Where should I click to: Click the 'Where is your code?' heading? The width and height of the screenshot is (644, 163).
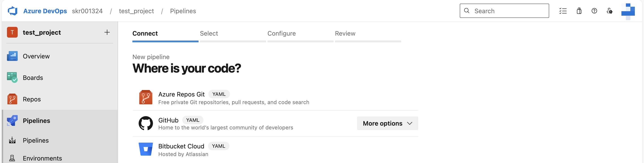pyautogui.click(x=187, y=68)
